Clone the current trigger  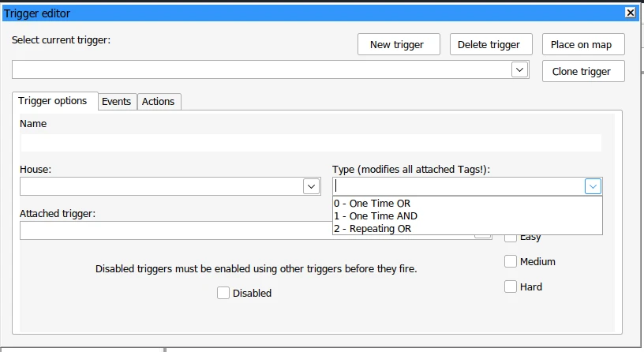(582, 71)
